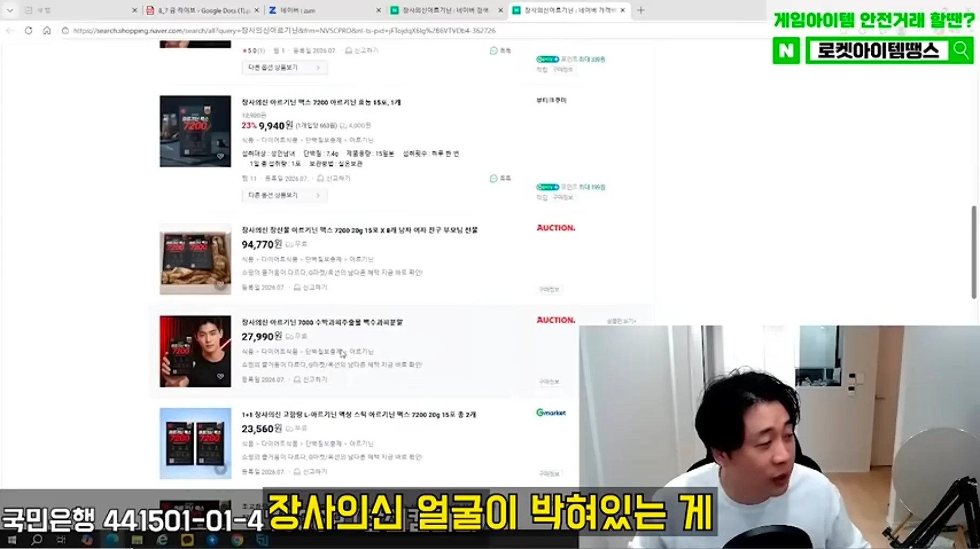Like the 9,940원 product with heart icon

click(x=221, y=156)
